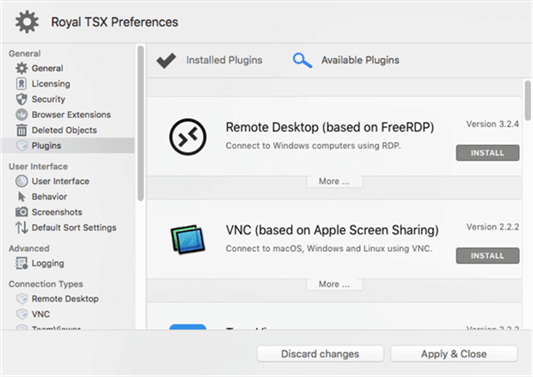Click the Advanced section header
Image resolution: width=533 pixels, height=377 pixels.
tap(29, 248)
